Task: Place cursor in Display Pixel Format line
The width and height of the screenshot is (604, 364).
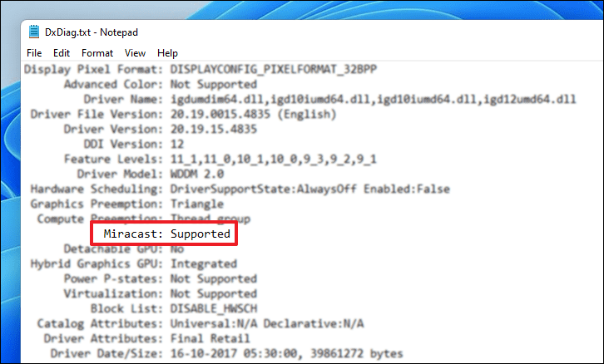Action: 201,70
